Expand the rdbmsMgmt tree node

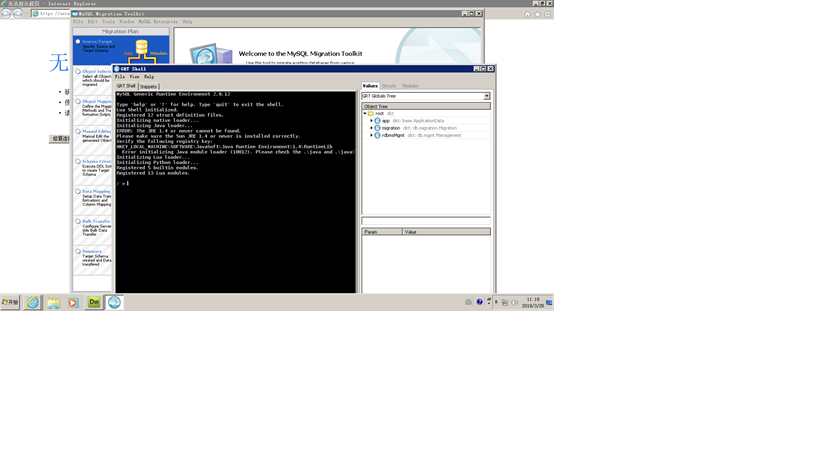pyautogui.click(x=371, y=135)
